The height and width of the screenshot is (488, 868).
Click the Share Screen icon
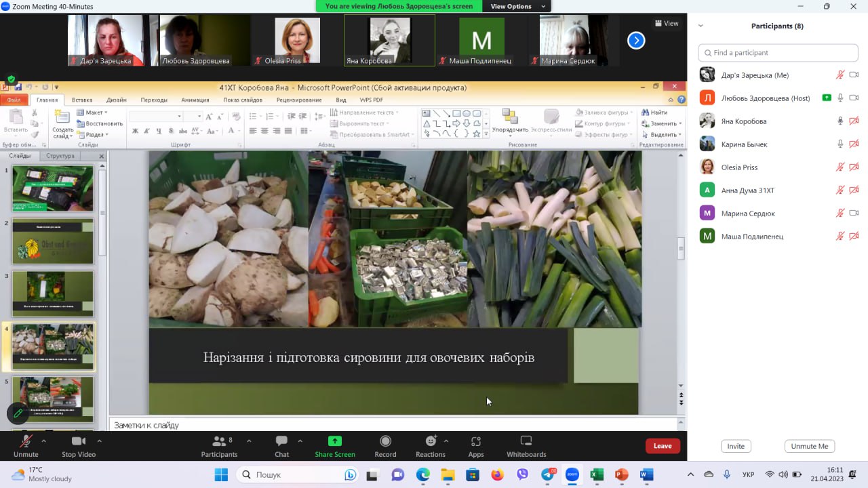click(334, 442)
